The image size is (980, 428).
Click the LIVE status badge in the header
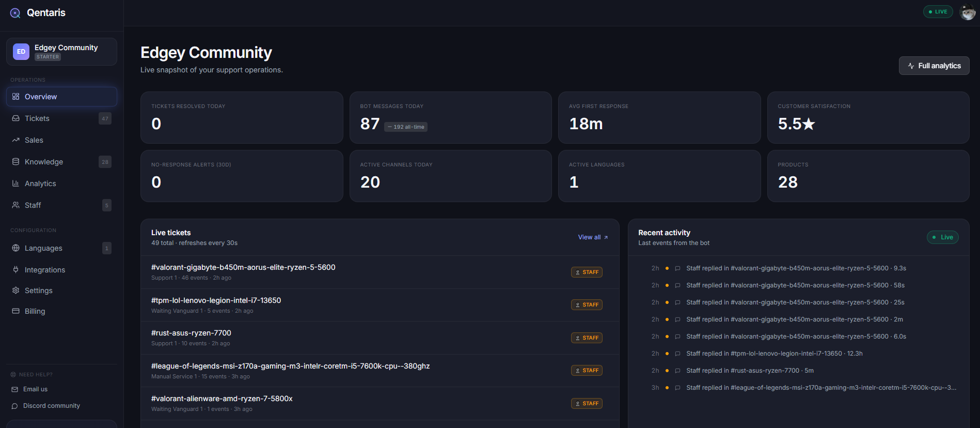(938, 12)
